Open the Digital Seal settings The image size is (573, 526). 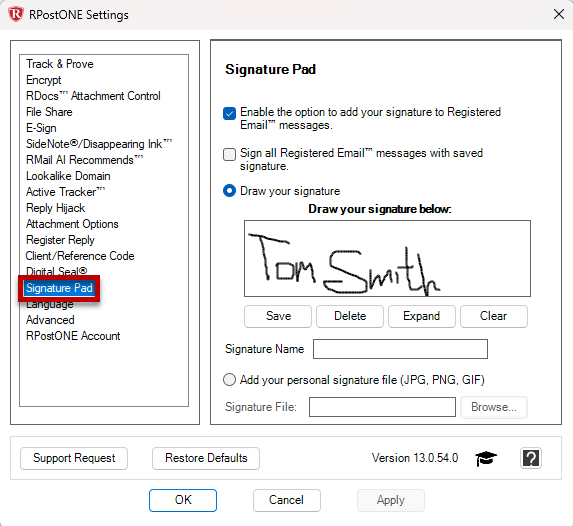coord(56,271)
